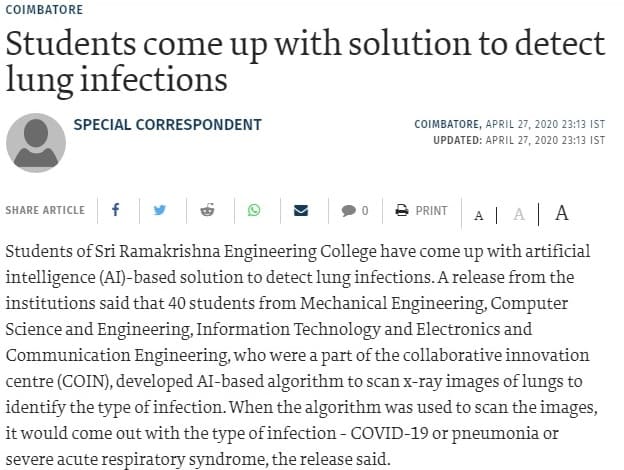Click the COIMBATORE dateline near the date
The height and width of the screenshot is (470, 624).
click(x=448, y=124)
